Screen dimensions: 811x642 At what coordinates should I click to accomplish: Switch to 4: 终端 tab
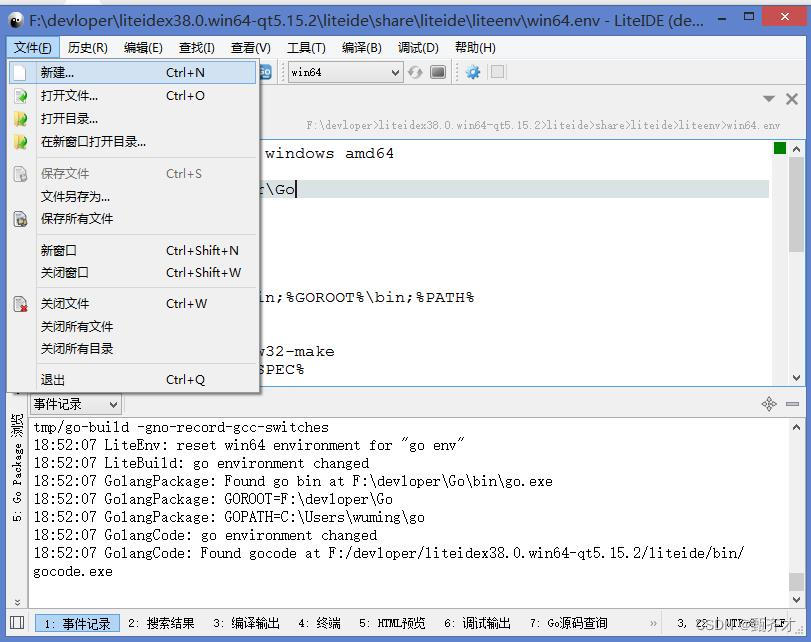pyautogui.click(x=319, y=623)
